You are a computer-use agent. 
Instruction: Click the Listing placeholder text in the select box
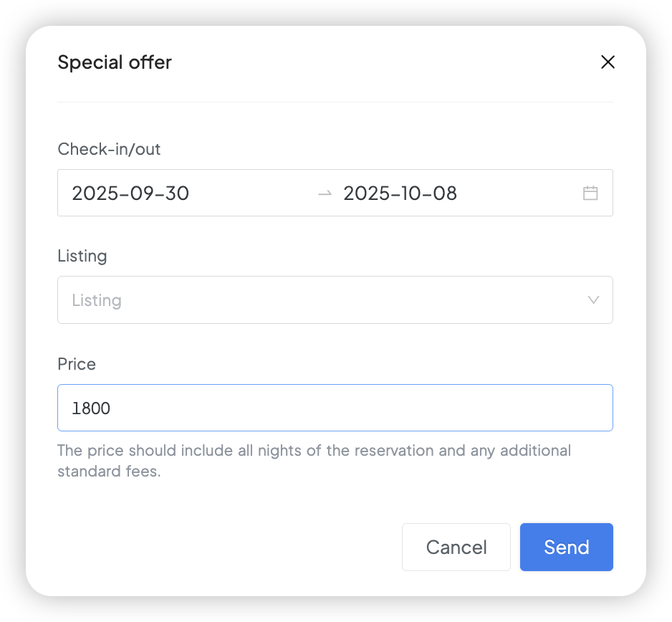(97, 300)
